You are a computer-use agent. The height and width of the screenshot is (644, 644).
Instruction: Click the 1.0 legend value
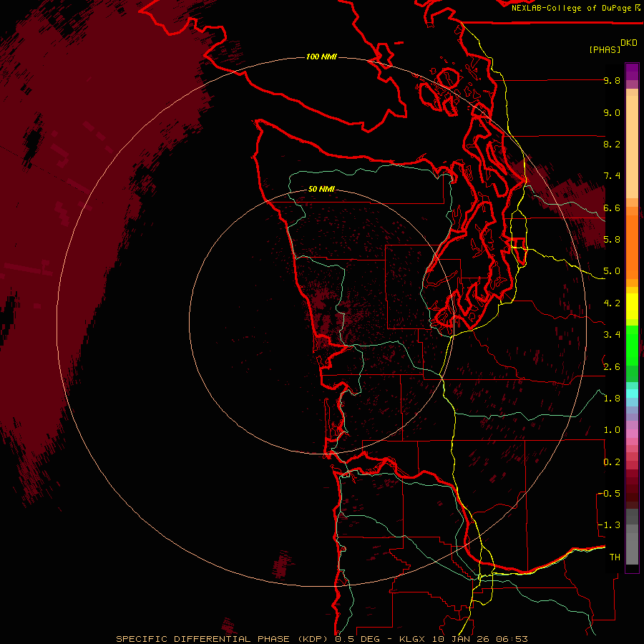click(x=612, y=430)
